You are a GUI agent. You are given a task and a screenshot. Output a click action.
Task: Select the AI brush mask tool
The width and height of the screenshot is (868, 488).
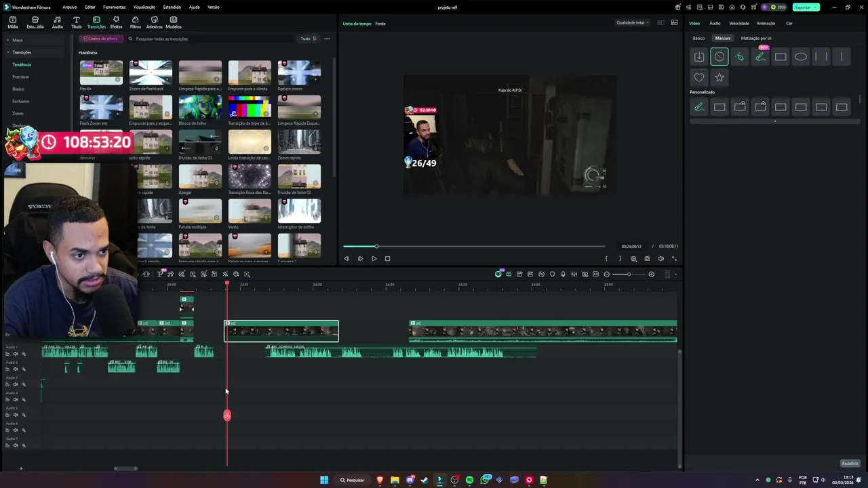coord(760,57)
